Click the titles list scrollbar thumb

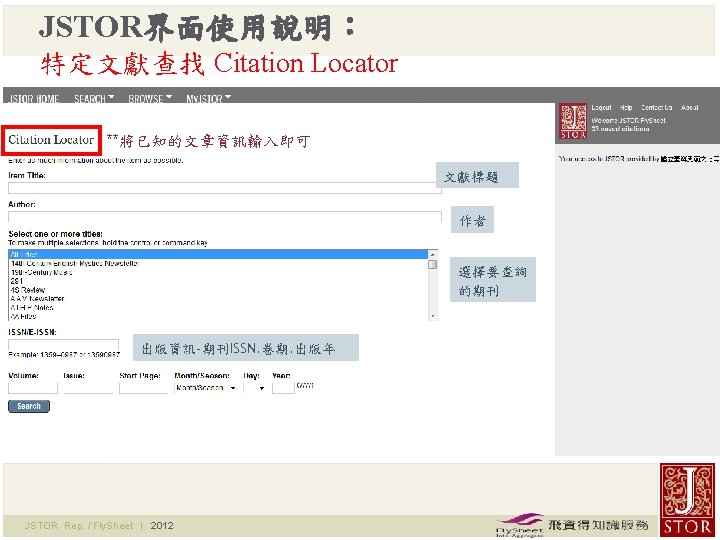pyautogui.click(x=432, y=264)
